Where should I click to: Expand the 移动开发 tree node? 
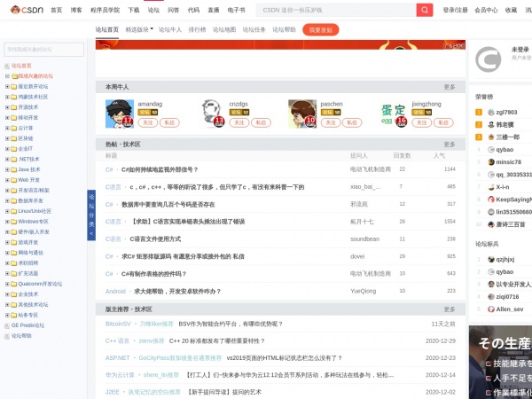(x=7, y=118)
